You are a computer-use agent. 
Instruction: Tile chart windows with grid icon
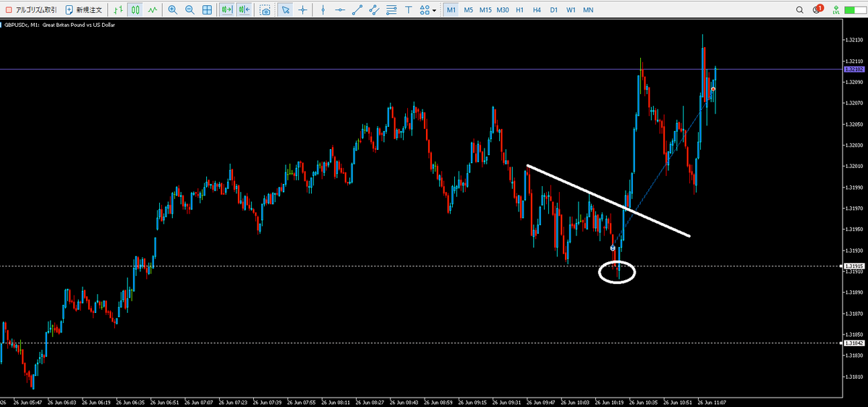(207, 10)
